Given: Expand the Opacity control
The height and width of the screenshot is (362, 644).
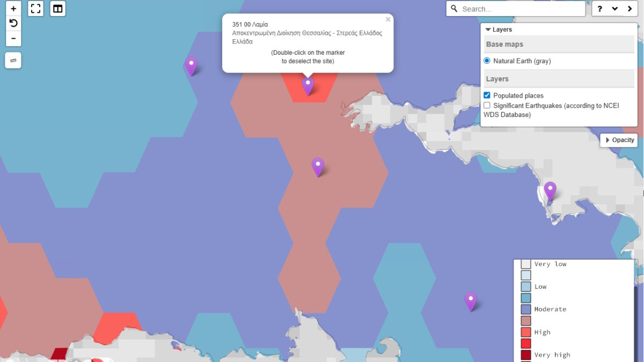Looking at the screenshot, I should point(619,140).
